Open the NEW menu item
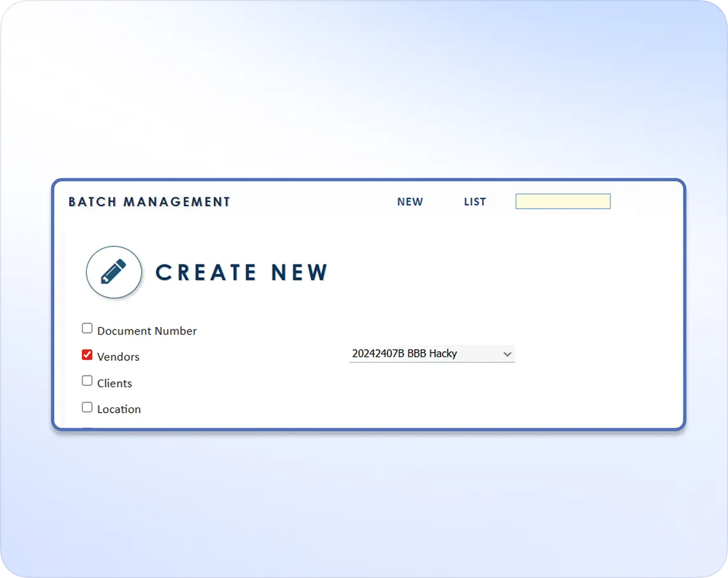The width and height of the screenshot is (728, 578). (410, 202)
